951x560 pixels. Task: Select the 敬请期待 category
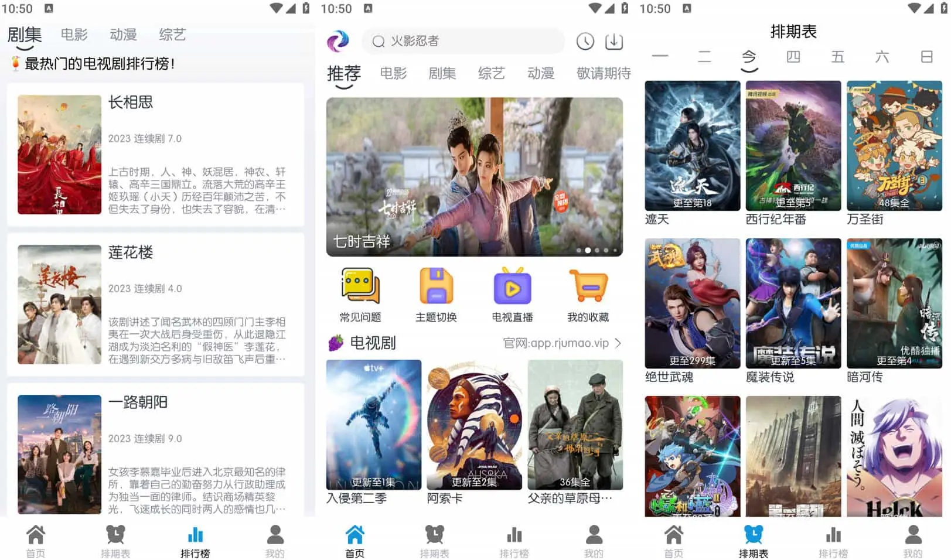pyautogui.click(x=602, y=73)
